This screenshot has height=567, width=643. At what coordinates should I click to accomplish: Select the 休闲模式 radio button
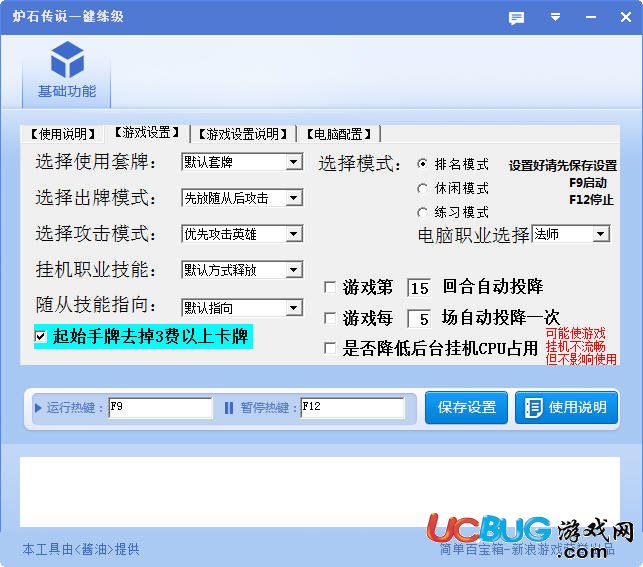click(422, 188)
